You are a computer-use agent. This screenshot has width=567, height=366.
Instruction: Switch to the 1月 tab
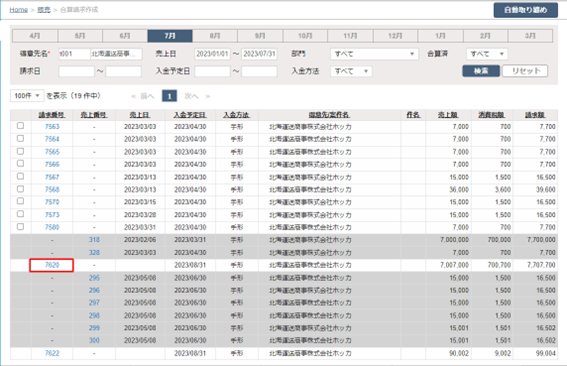coord(440,36)
